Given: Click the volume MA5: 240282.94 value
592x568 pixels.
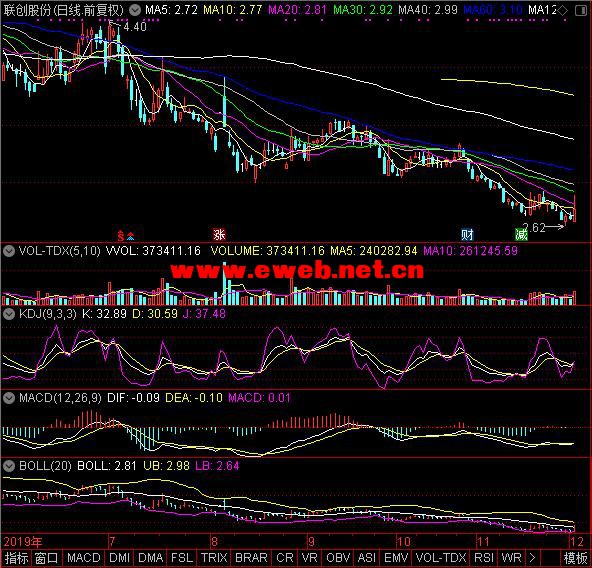Looking at the screenshot, I should (373, 251).
